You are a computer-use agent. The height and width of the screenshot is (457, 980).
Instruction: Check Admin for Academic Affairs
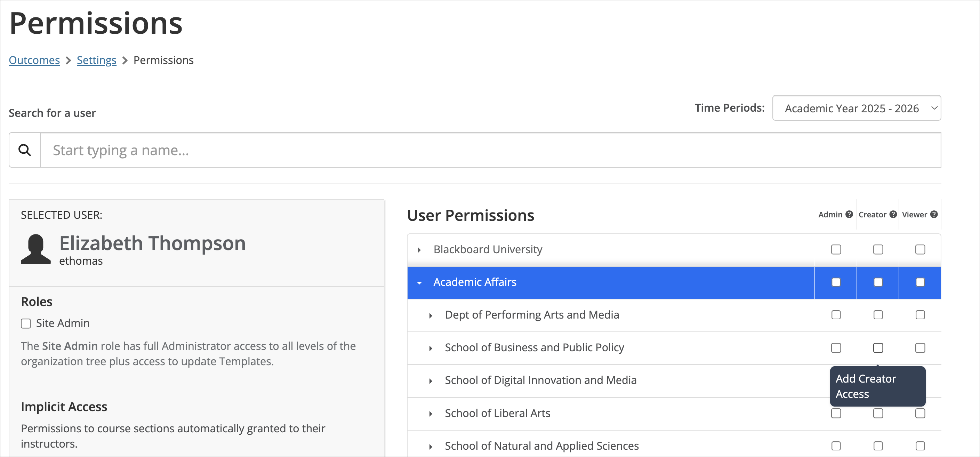pos(836,282)
